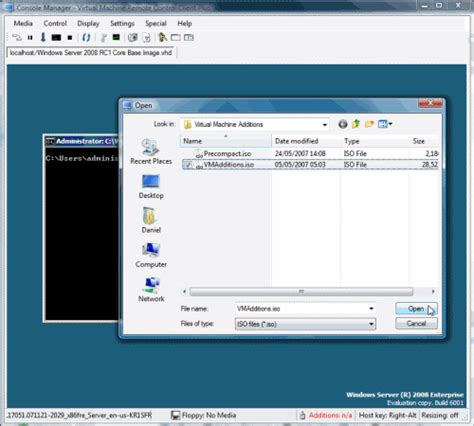Click the Cancel button
The image size is (474, 426).
click(416, 323)
